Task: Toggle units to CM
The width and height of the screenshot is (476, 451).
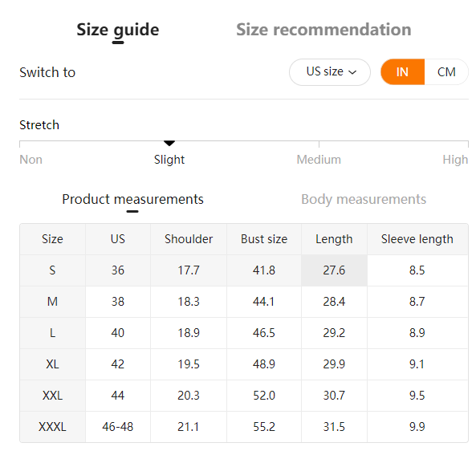Action: (x=446, y=72)
